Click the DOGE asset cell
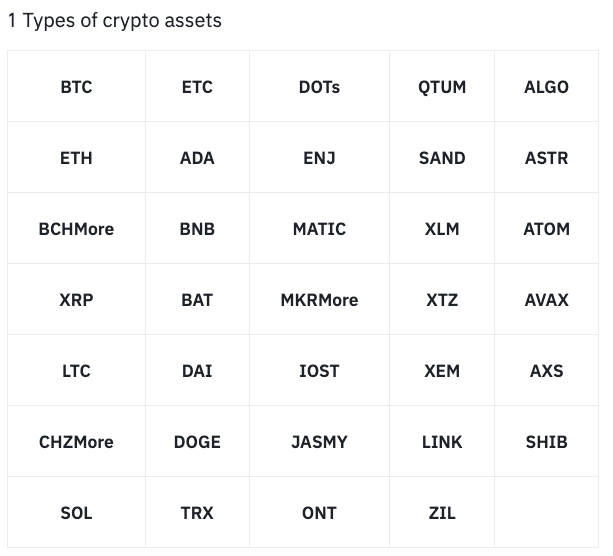 point(197,442)
